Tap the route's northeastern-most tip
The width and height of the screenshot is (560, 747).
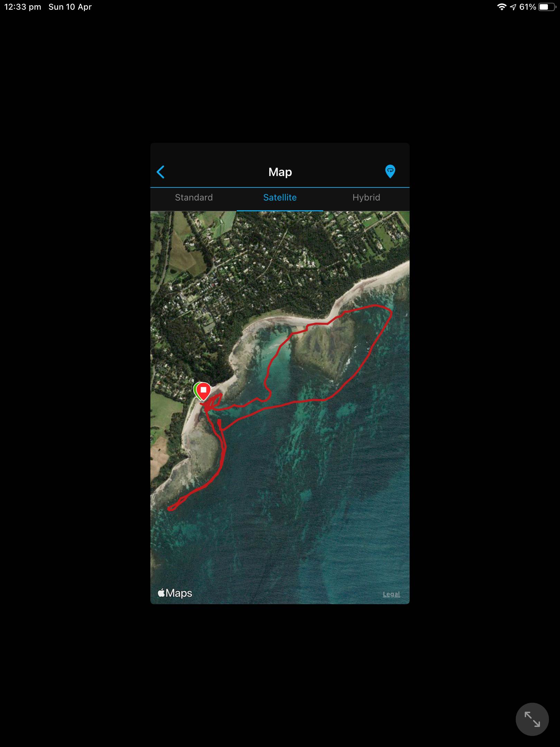pos(391,312)
